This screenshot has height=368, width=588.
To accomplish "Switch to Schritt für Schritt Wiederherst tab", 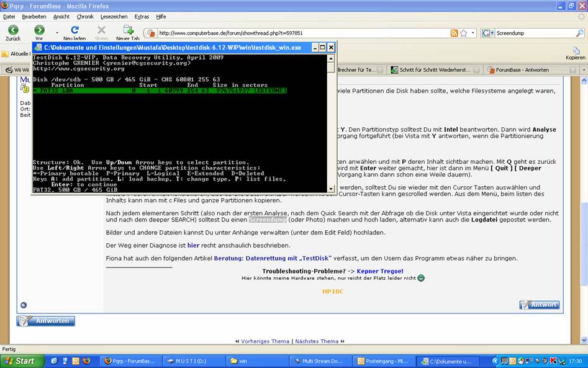I will pyautogui.click(x=435, y=70).
